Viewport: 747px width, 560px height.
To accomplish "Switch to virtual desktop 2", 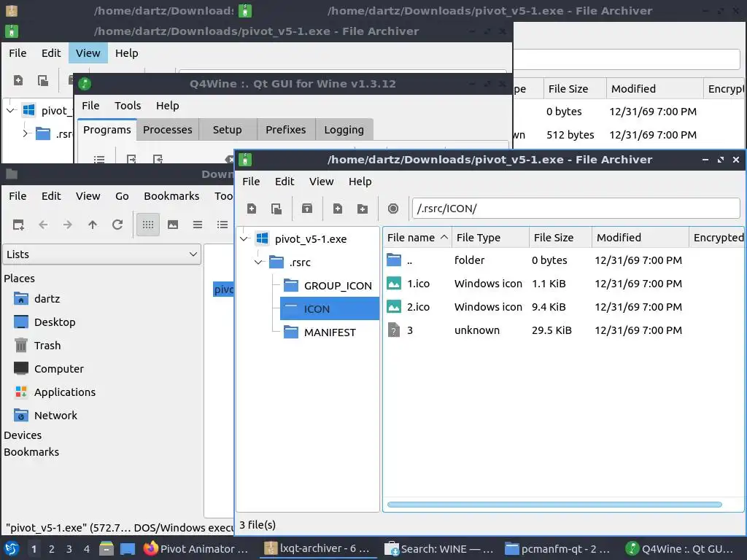I will click(52, 548).
